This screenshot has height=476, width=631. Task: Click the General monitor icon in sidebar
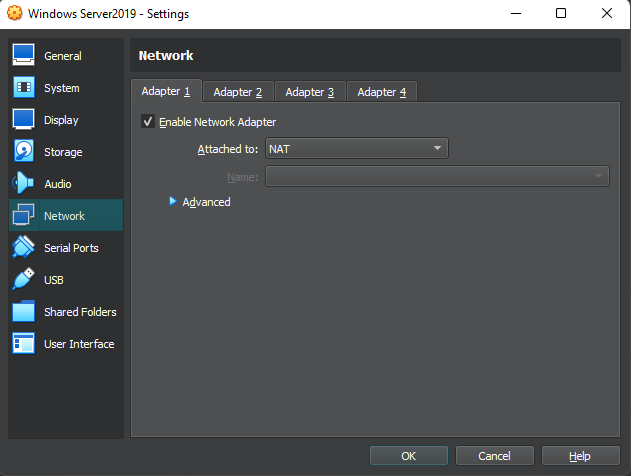pos(24,56)
